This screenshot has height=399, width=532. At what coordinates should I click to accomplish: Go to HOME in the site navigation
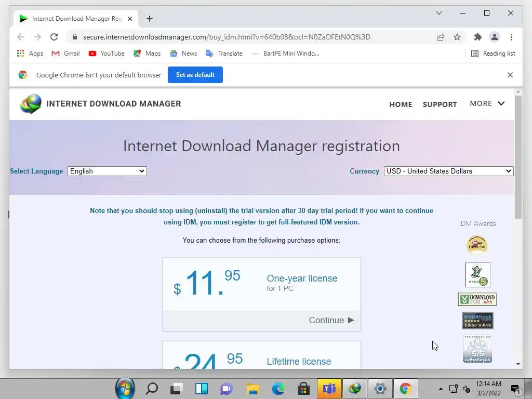coord(401,104)
